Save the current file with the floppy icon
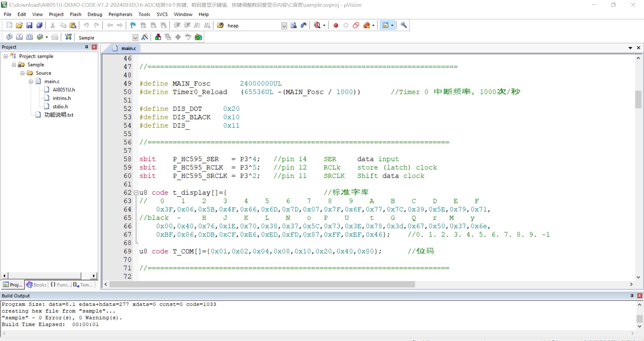644x341 pixels. click(30, 25)
